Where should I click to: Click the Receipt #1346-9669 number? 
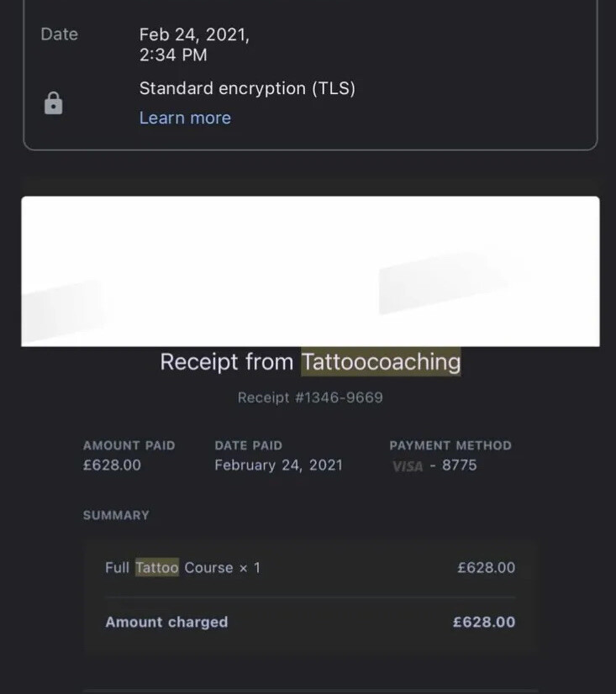coord(310,397)
